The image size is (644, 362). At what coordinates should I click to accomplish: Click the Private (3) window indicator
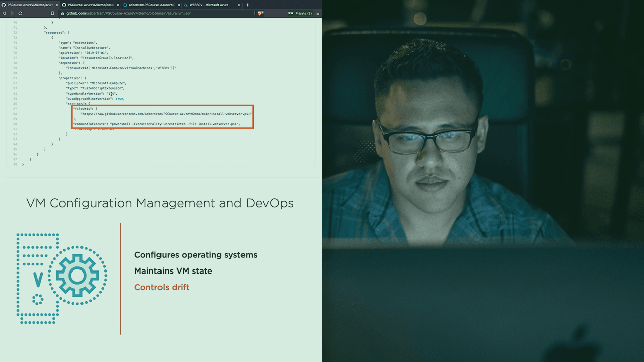click(x=301, y=13)
